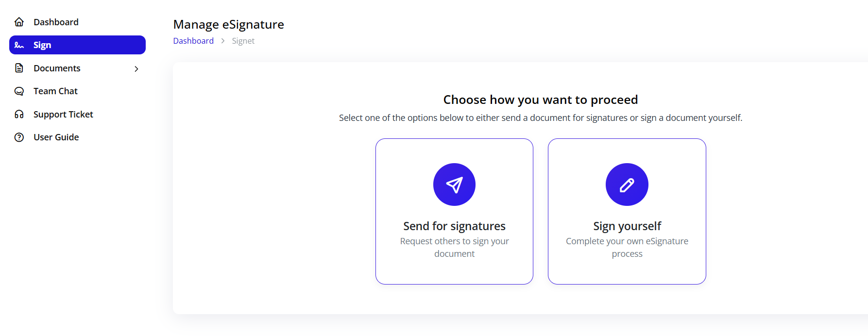Navigate to Dashboard via the breadcrumb link
This screenshot has width=868, height=336.
(x=193, y=41)
